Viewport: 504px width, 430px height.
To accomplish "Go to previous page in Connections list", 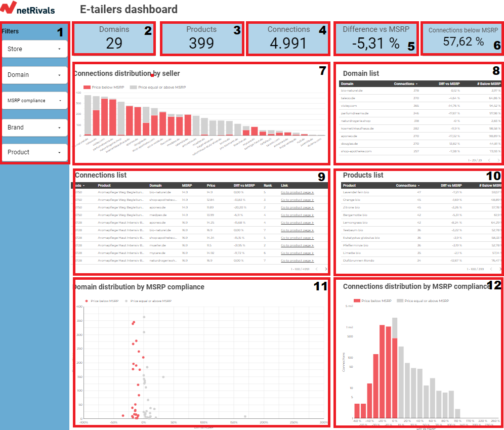I will pos(316,269).
